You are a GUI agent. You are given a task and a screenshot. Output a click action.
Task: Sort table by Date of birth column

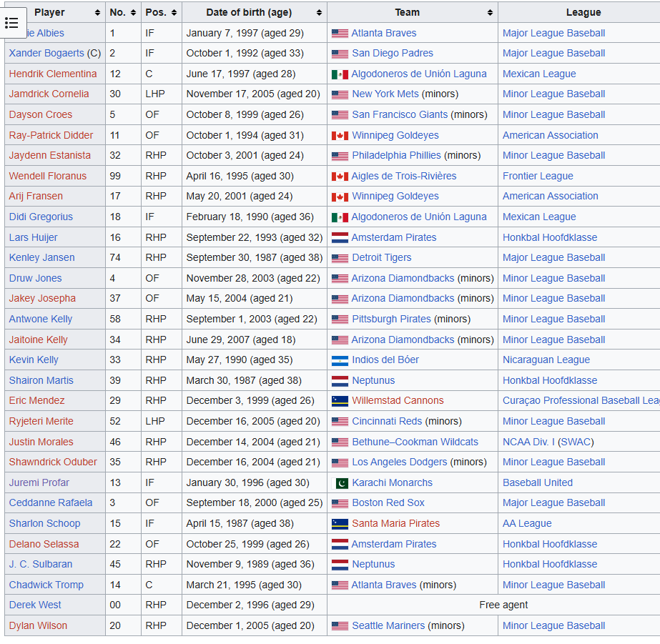tap(320, 13)
